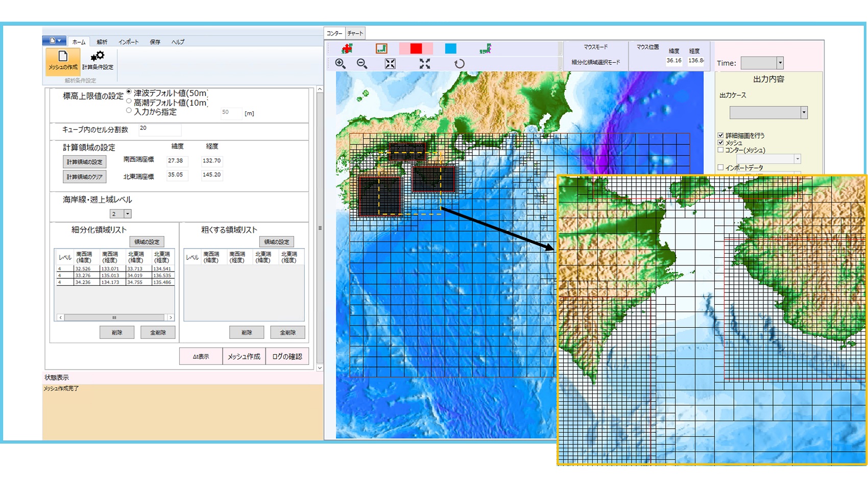Uncheck the 詳細描画を行う checkbox
The height and width of the screenshot is (488, 868).
pyautogui.click(x=720, y=135)
